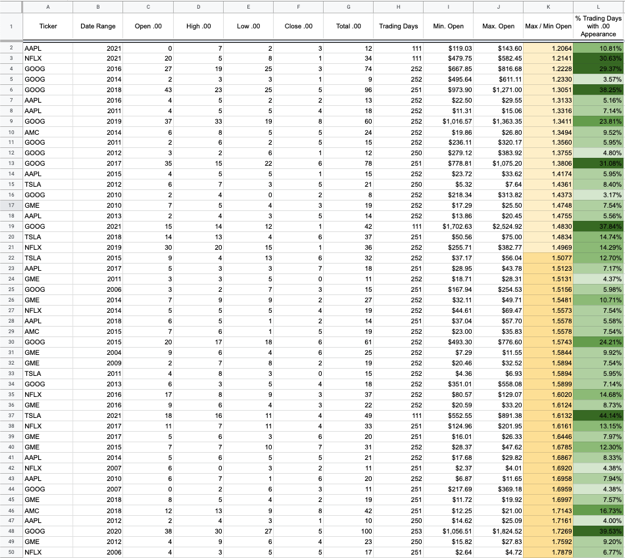Viewport: 625px width, 558px height.
Task: Select the Max. Open header cell
Action: point(498,26)
